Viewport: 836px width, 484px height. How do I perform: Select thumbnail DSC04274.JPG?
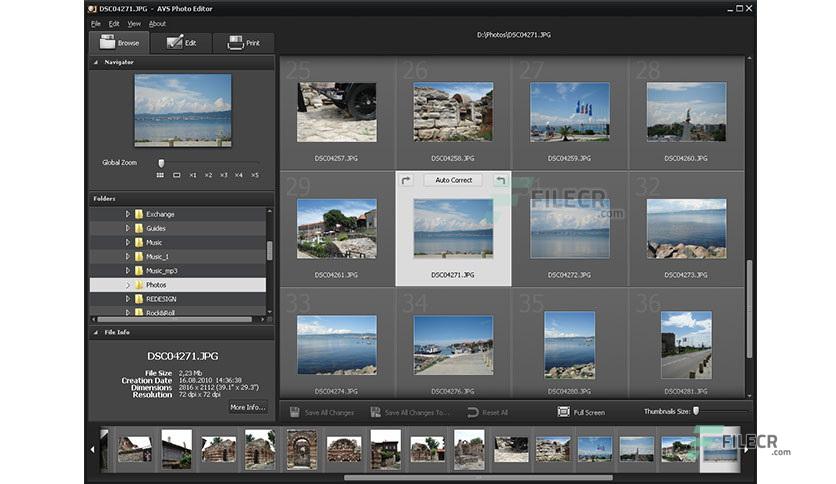tap(336, 345)
